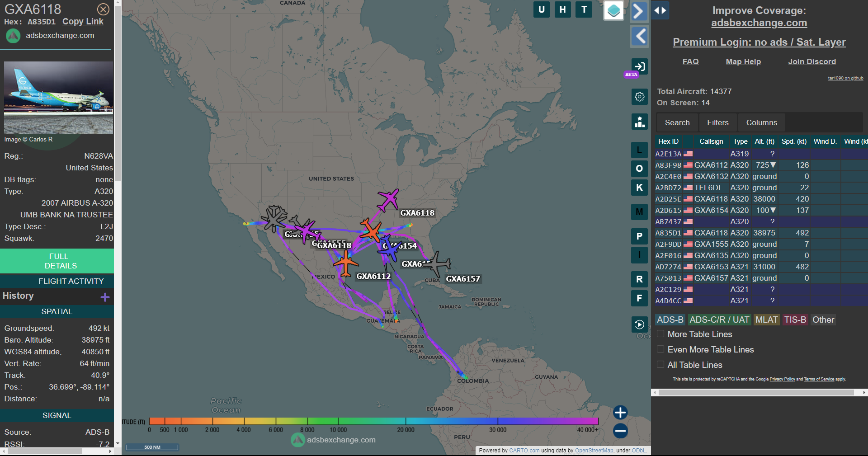Toggle the I map option button
Image resolution: width=868 pixels, height=456 pixels.
[x=639, y=255]
